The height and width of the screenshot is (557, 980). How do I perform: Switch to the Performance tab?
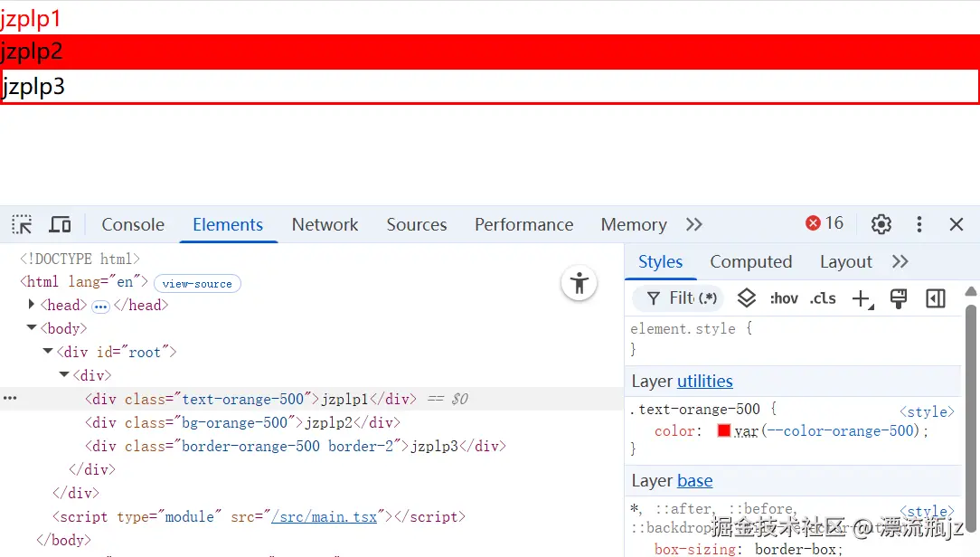523,224
